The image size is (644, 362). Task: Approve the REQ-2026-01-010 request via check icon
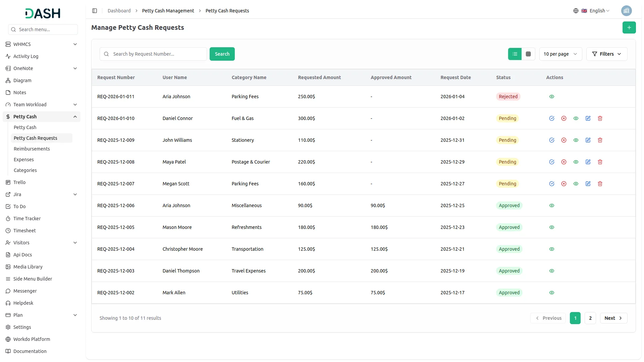coord(552,118)
